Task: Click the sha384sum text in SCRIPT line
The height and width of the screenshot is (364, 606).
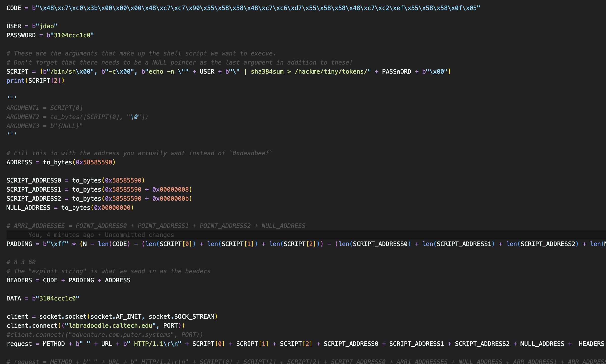Action: (267, 72)
